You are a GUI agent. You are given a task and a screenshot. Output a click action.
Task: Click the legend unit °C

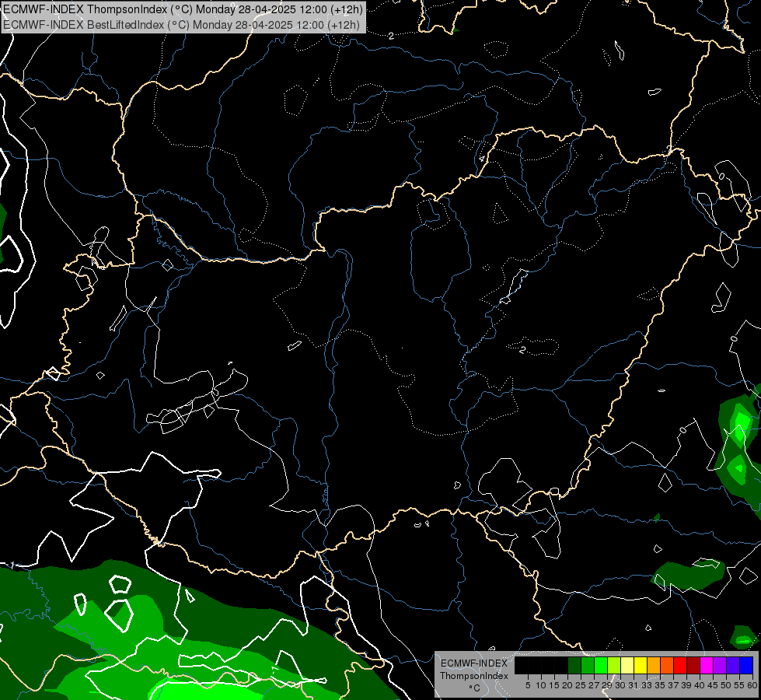[475, 688]
